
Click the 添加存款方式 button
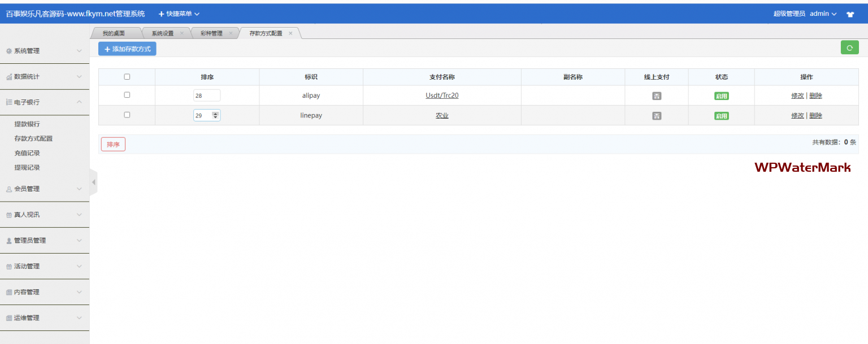pyautogui.click(x=127, y=49)
